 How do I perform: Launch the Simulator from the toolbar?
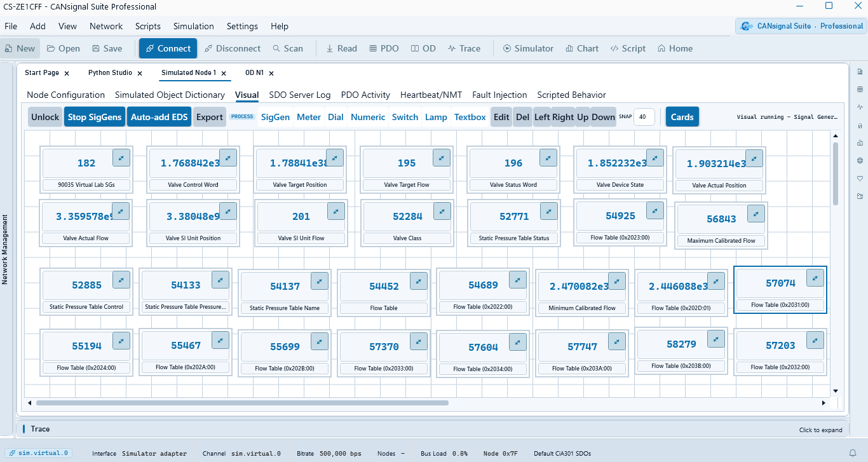528,48
